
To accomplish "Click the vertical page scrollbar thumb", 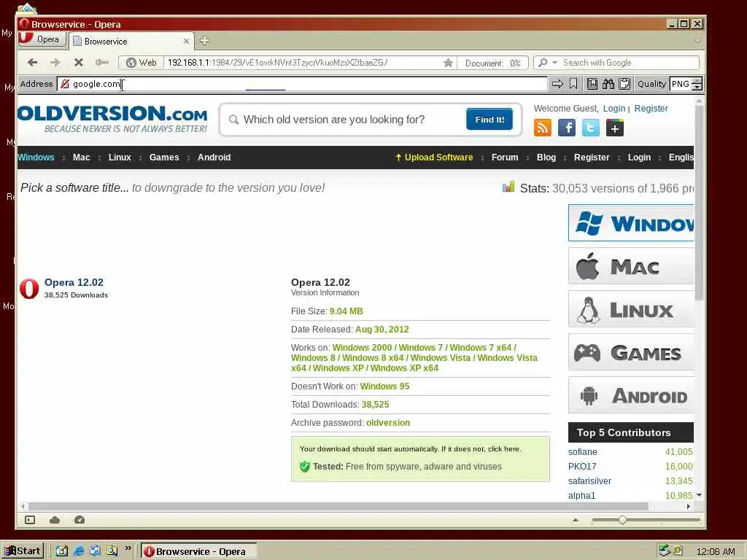I will click(x=699, y=203).
